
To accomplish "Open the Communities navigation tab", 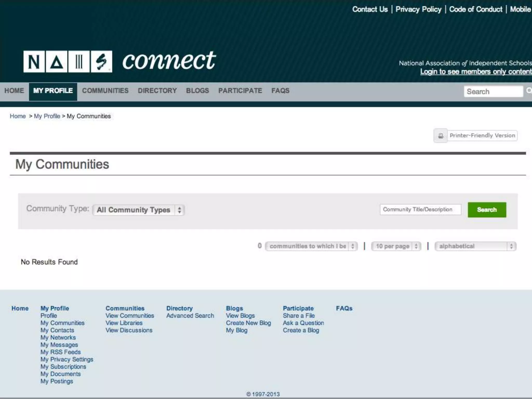I will point(105,91).
